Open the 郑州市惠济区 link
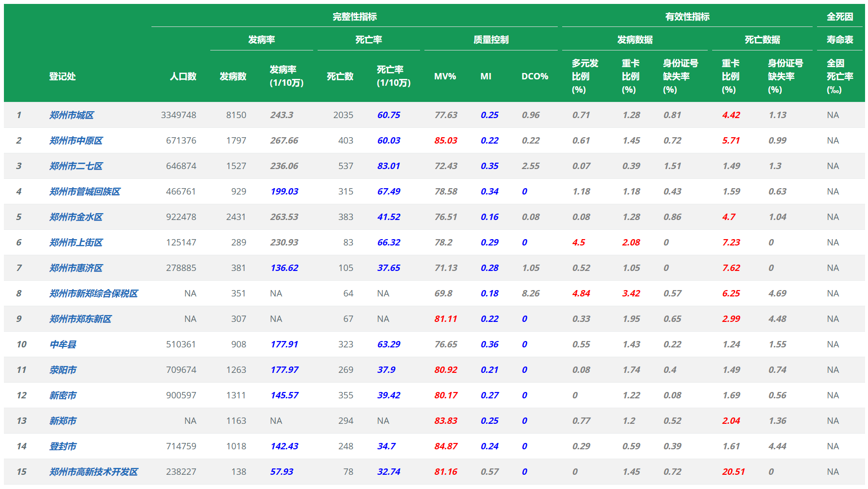The width and height of the screenshot is (868, 489). tap(76, 268)
